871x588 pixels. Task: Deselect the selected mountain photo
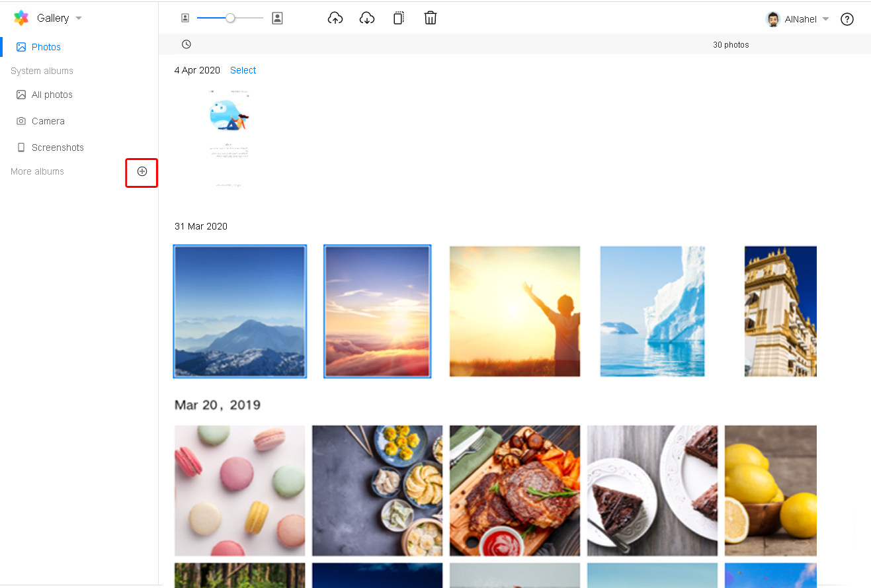[239, 311]
